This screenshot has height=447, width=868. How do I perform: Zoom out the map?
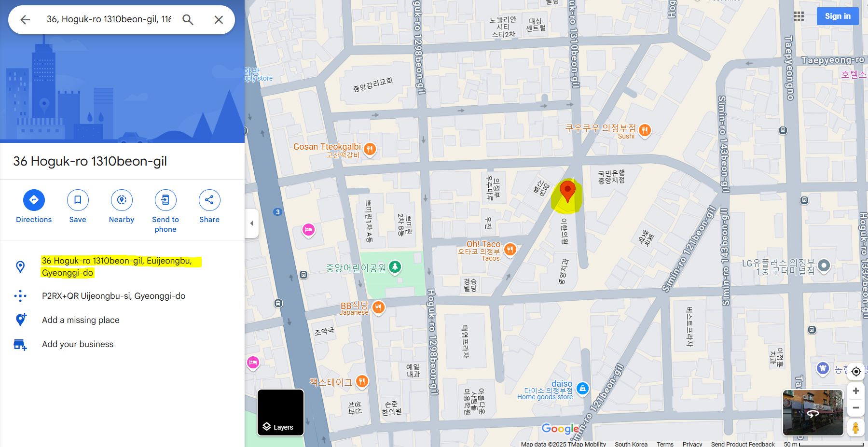[856, 408]
